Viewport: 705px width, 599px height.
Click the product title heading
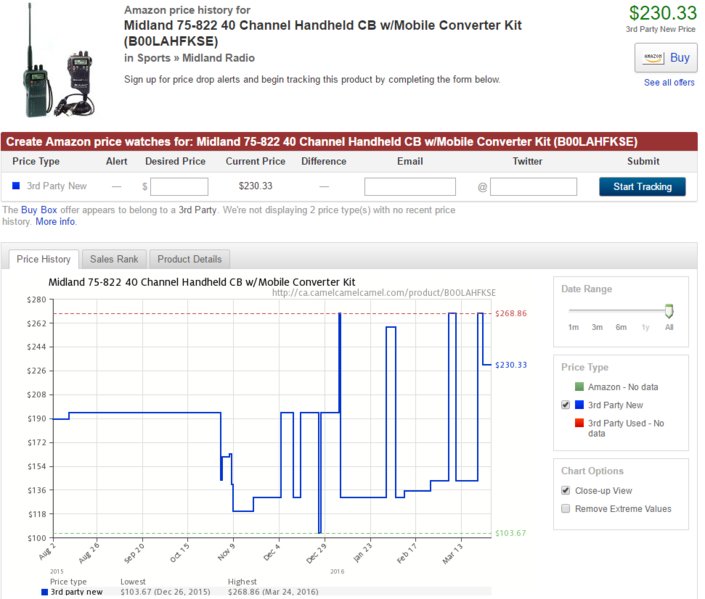322,33
